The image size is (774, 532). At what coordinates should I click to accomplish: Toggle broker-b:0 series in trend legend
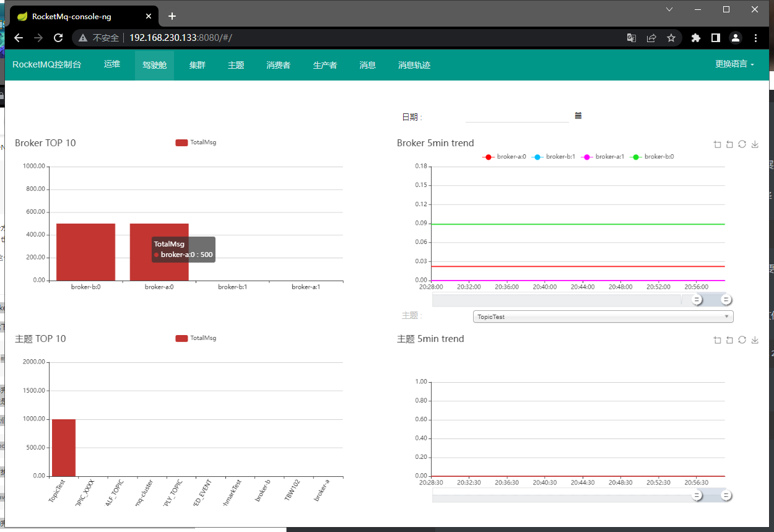(652, 157)
